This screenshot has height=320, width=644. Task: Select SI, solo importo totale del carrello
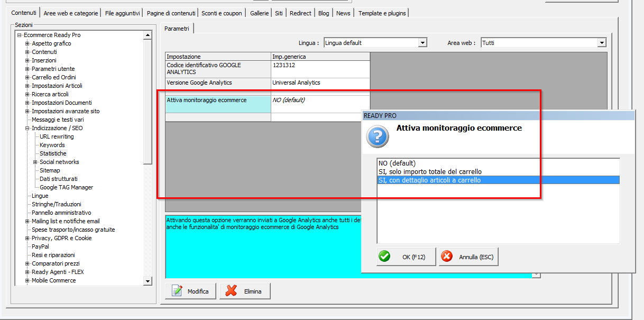pyautogui.click(x=498, y=171)
